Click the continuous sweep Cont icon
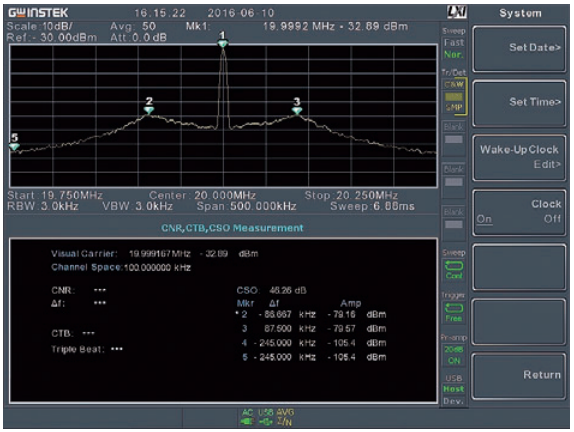This screenshot has height=432, width=574. (454, 270)
